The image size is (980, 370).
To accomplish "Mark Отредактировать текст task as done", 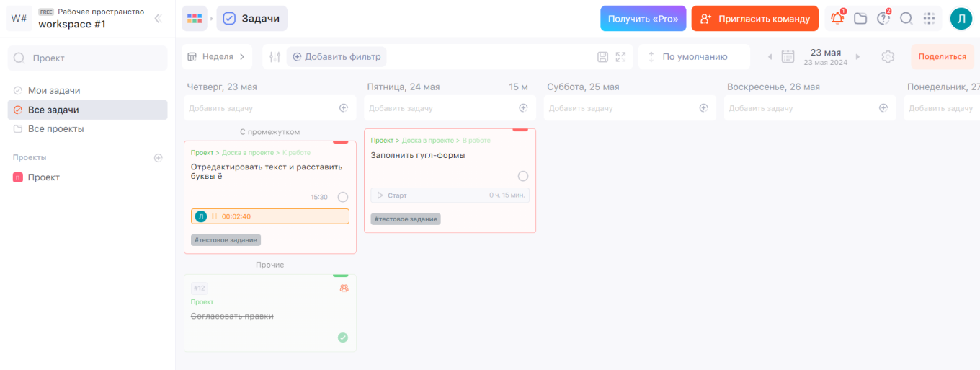I will click(x=343, y=197).
